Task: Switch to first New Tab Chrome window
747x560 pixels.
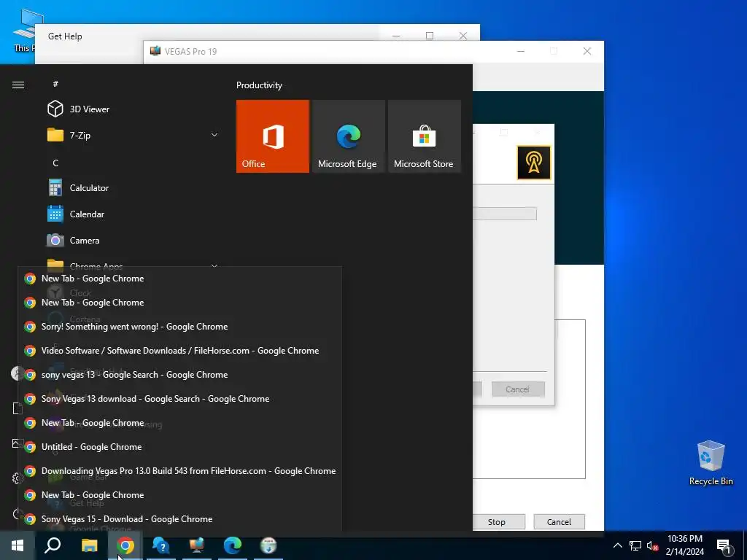Action: [179, 279]
